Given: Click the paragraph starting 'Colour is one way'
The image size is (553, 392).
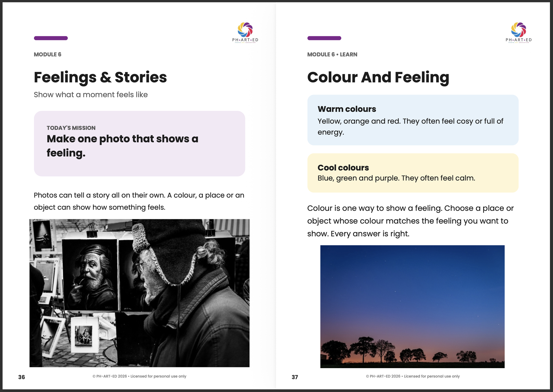Looking at the screenshot, I should point(410,221).
